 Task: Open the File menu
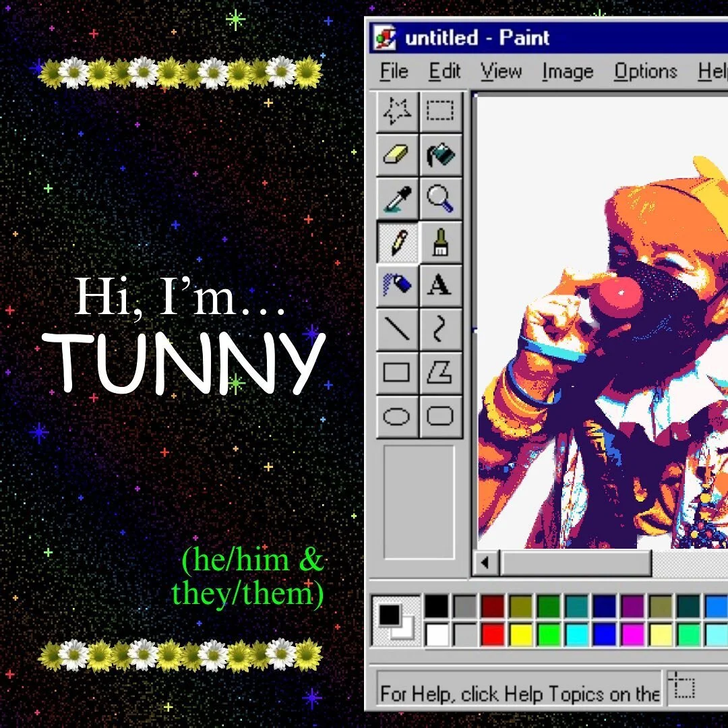(x=394, y=71)
